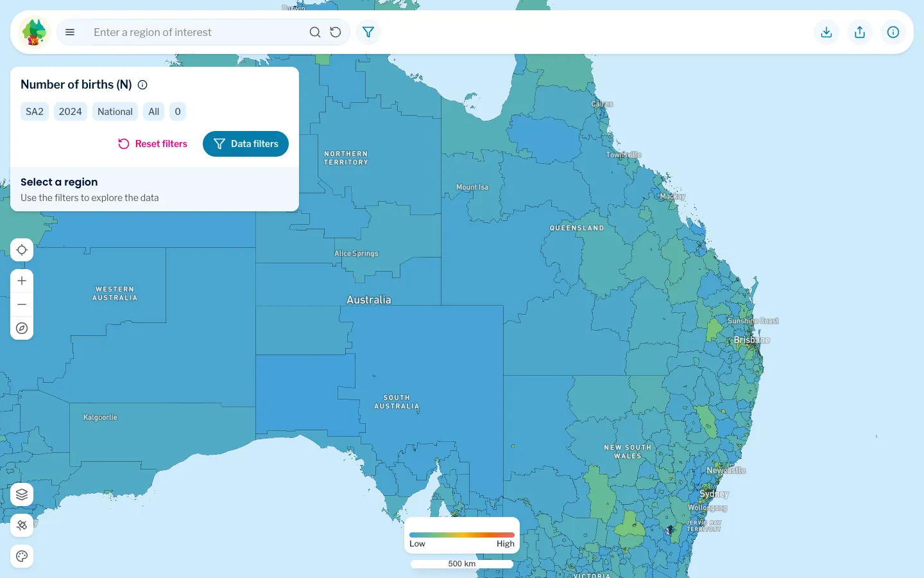Click the Western Australia label
Screen dimensions: 924x578
pyautogui.click(x=115, y=293)
